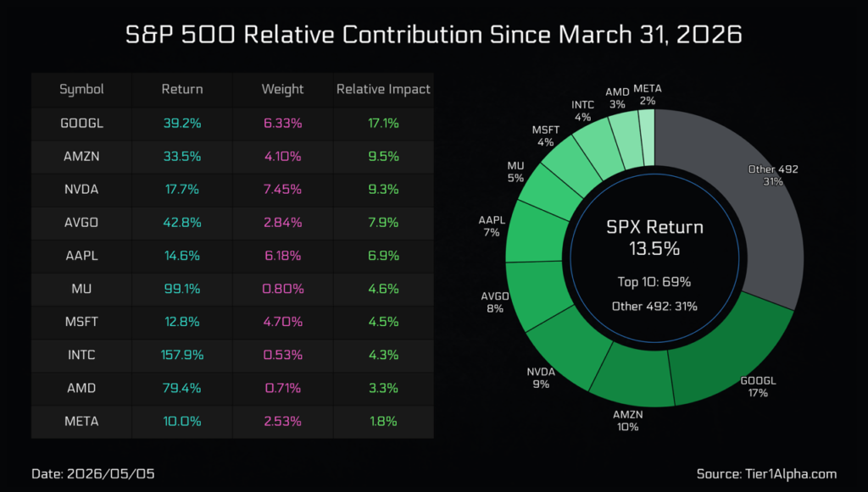The height and width of the screenshot is (492, 868).
Task: Click the Symbol column header
Action: (x=81, y=90)
